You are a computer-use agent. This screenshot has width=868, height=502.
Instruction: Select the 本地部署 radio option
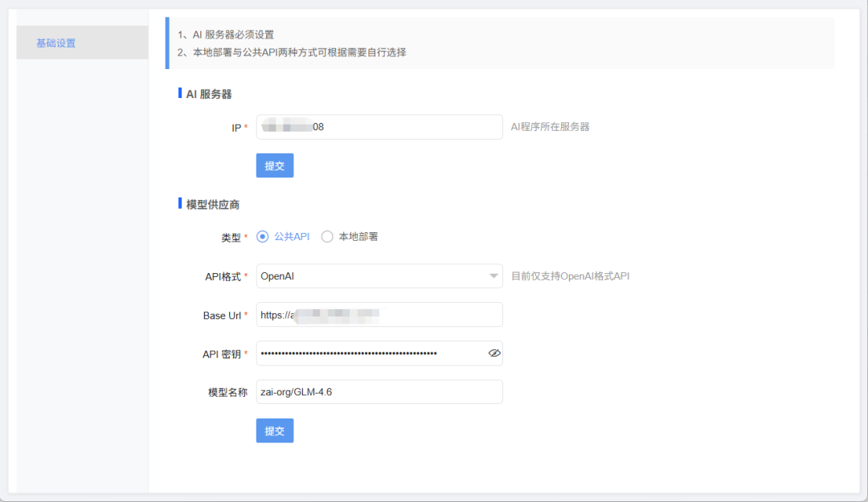point(327,236)
